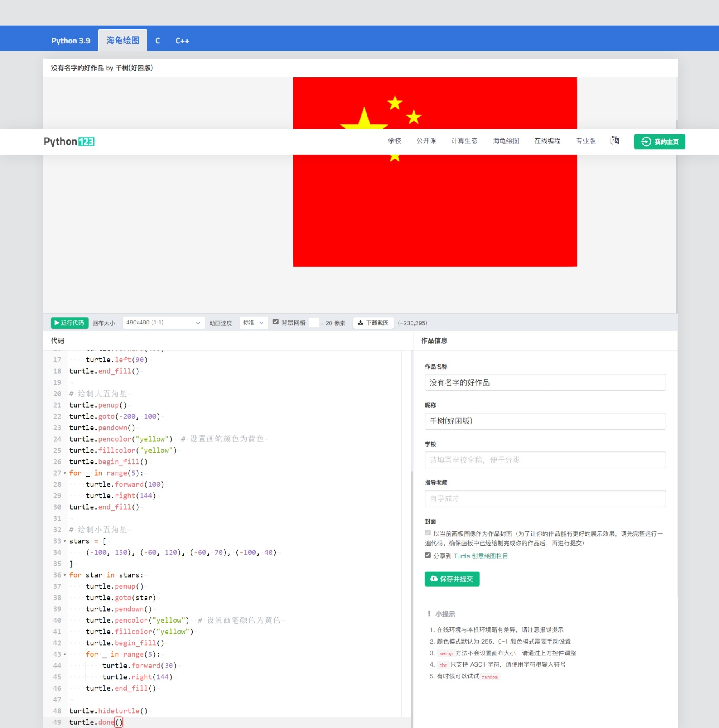This screenshot has height=728, width=719.
Task: Click code line 22 turtle.goto(-200, 100)
Action: 114,417
